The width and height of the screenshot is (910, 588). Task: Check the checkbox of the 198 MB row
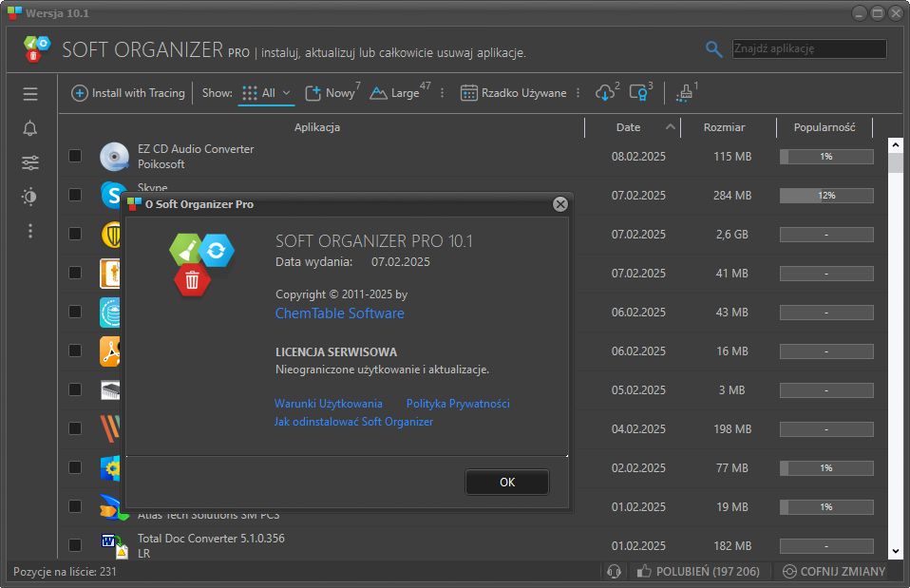tap(75, 428)
